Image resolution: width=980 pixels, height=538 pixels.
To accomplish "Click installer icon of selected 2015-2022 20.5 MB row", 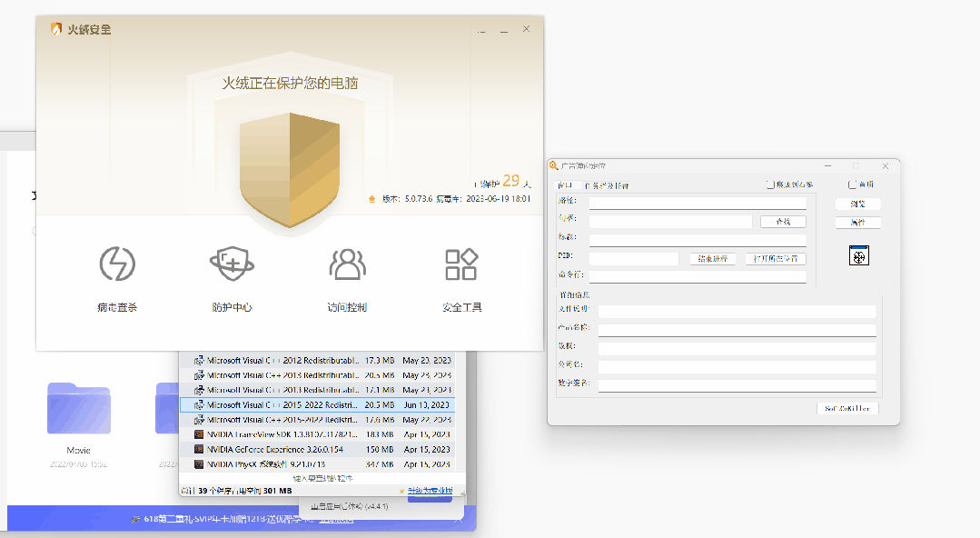I will coord(199,404).
